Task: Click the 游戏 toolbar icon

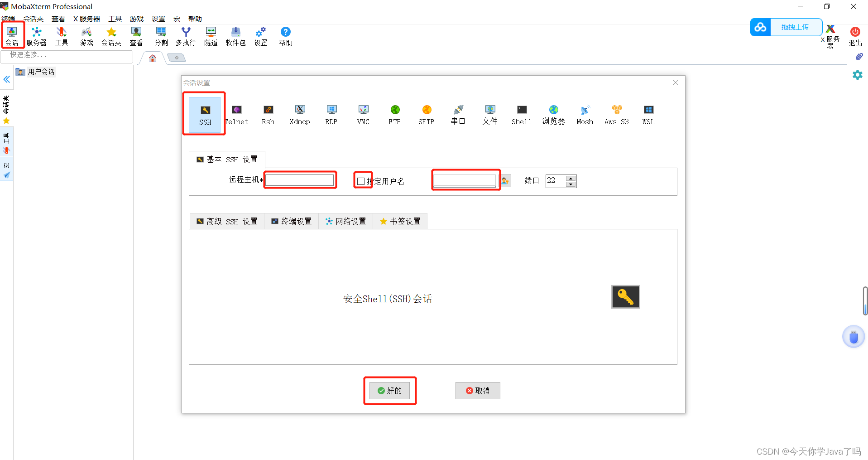Action: [x=86, y=35]
